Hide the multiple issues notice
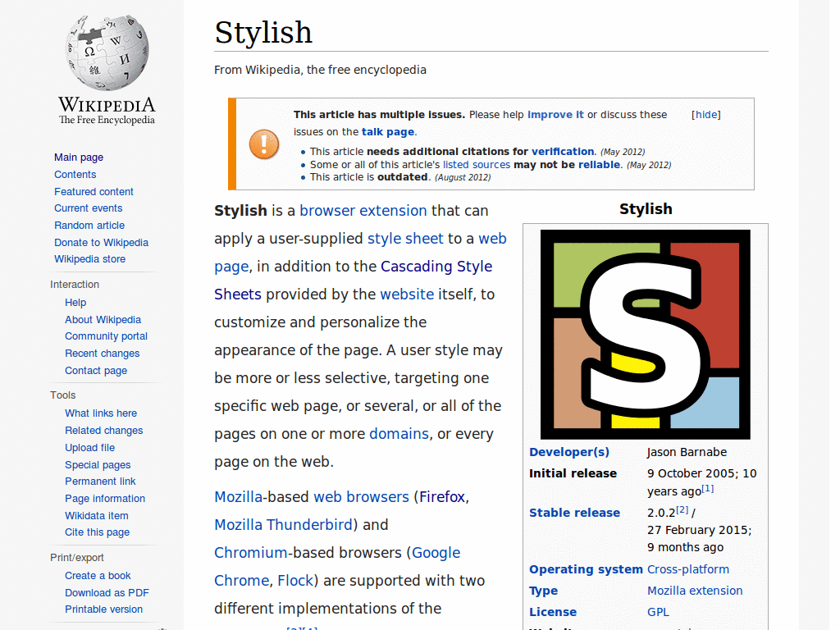The height and width of the screenshot is (630, 840). 706,115
